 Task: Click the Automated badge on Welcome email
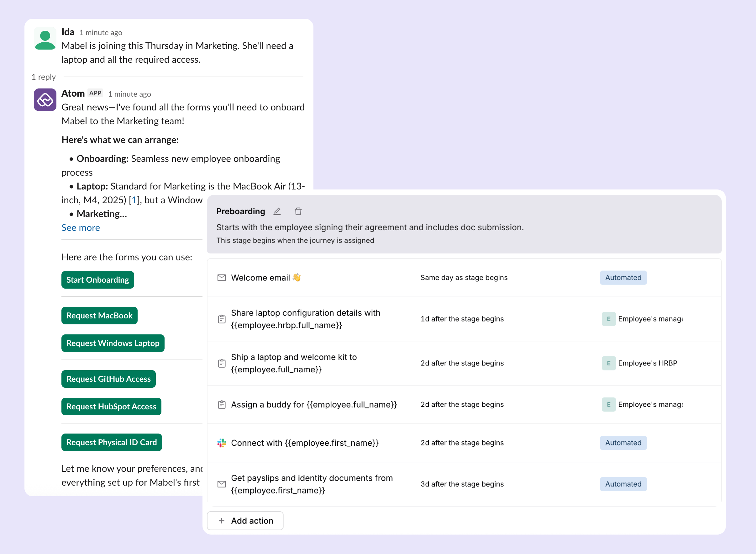(623, 278)
